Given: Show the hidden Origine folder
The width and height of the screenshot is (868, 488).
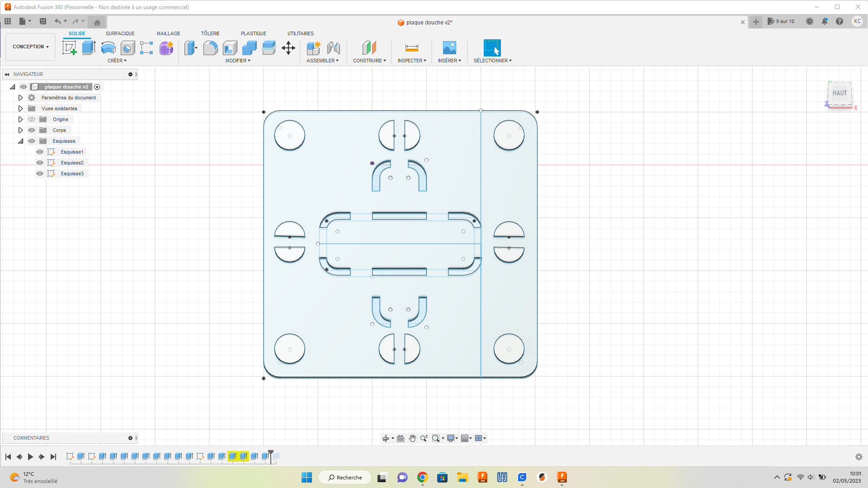Looking at the screenshot, I should coord(32,119).
